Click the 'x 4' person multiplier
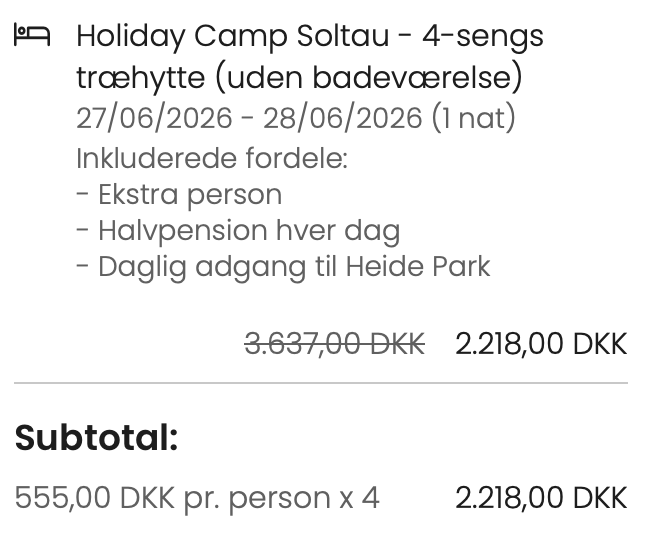The width and height of the screenshot is (648, 536). click(360, 497)
